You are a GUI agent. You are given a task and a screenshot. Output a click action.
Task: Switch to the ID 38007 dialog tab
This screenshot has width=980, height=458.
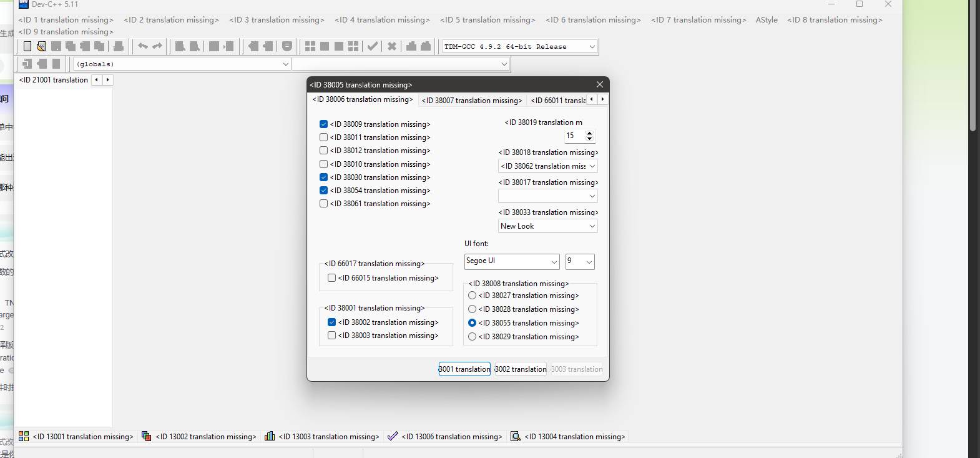[x=472, y=101]
